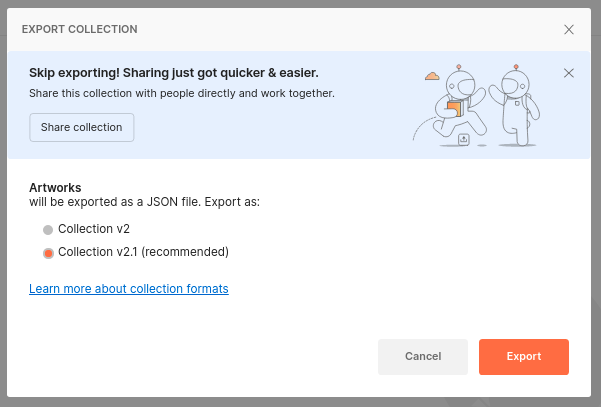Click the small share icon under astronaut
Viewport: 601px width, 407px height.
[463, 139]
